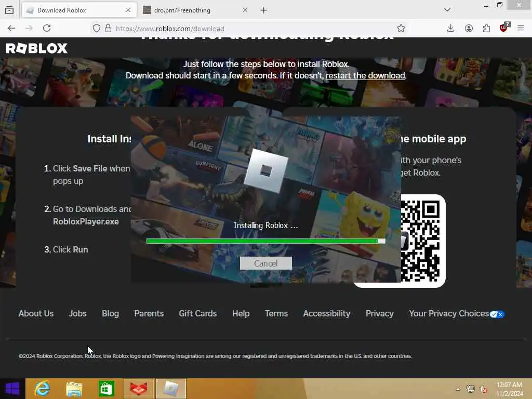Click the privacy choices opt-out toggle icon
The width and height of the screenshot is (532, 399).
coord(497,314)
